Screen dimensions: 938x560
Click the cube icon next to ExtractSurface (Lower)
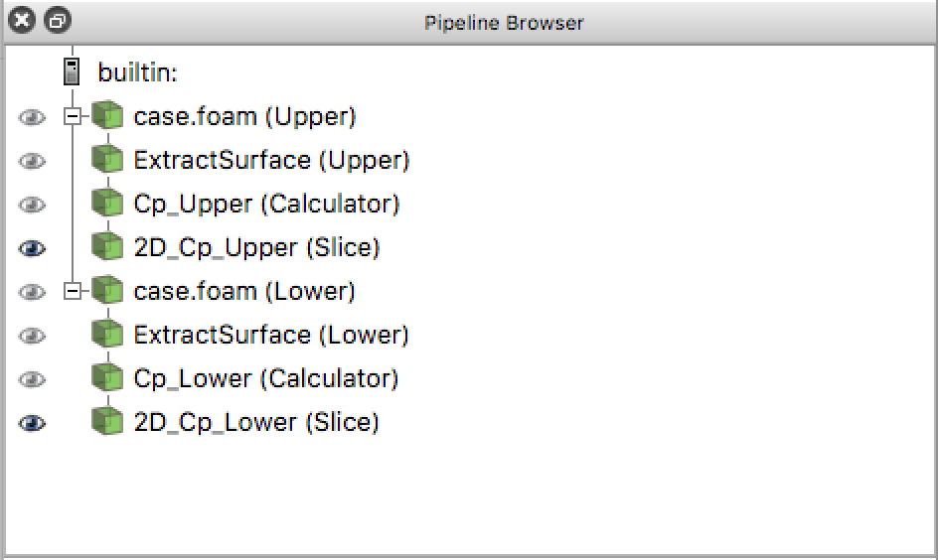(x=107, y=335)
